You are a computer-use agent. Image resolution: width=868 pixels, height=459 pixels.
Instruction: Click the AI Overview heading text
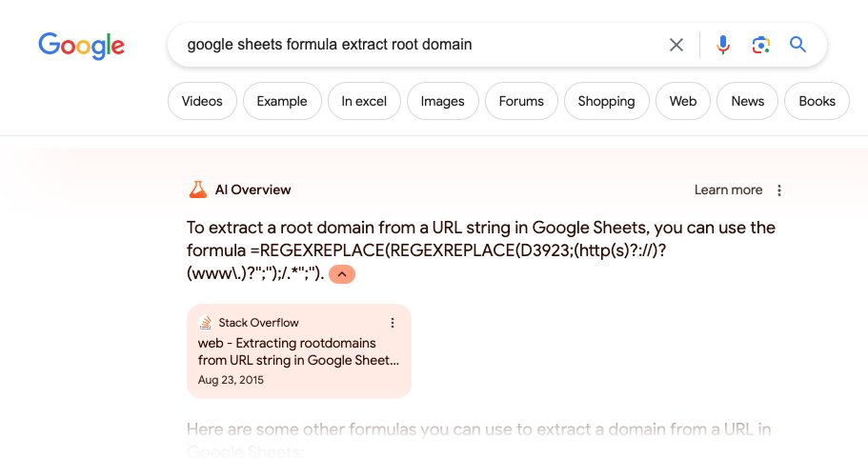(253, 190)
